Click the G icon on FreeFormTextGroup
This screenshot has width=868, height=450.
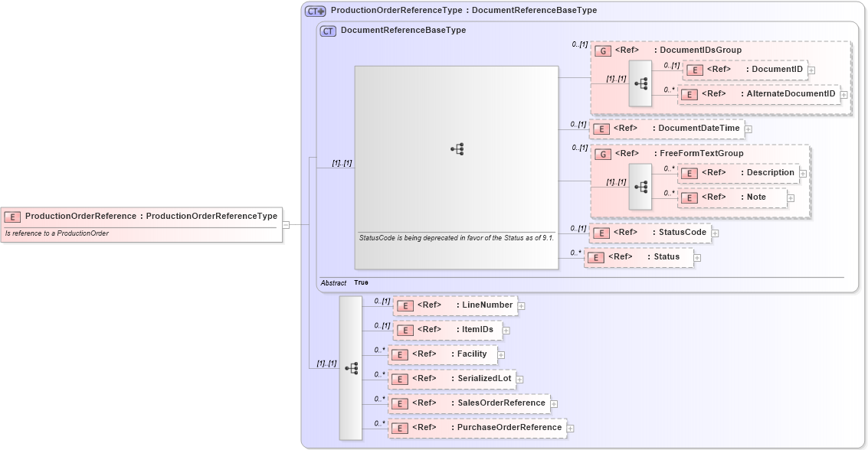[x=602, y=152]
